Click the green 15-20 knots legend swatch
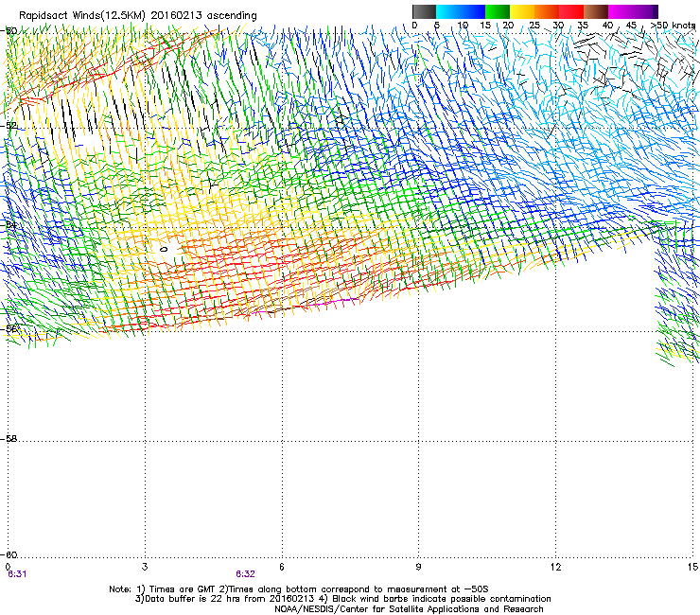 (498, 11)
